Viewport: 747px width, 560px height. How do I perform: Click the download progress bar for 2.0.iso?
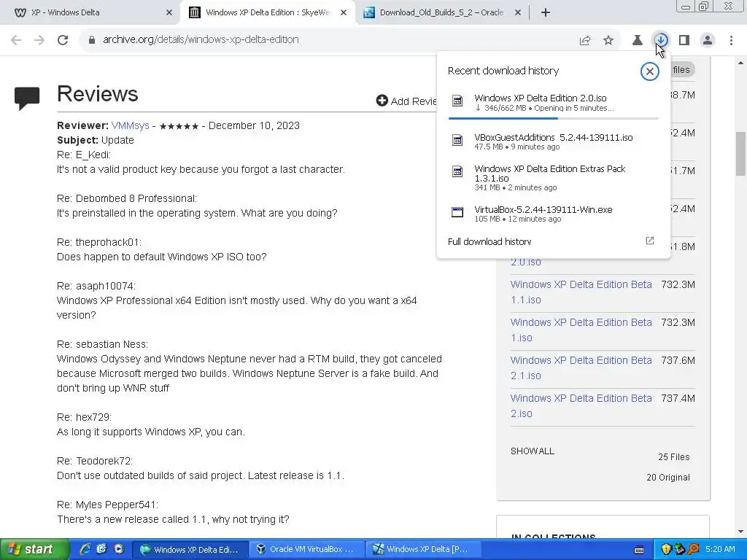click(553, 118)
